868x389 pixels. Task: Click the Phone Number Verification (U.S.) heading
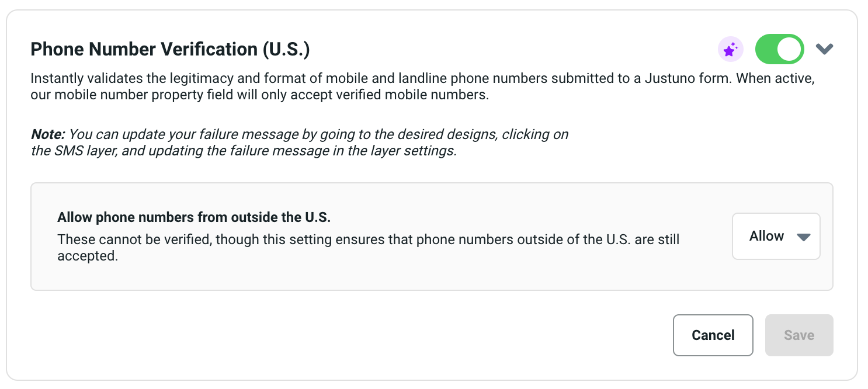169,50
